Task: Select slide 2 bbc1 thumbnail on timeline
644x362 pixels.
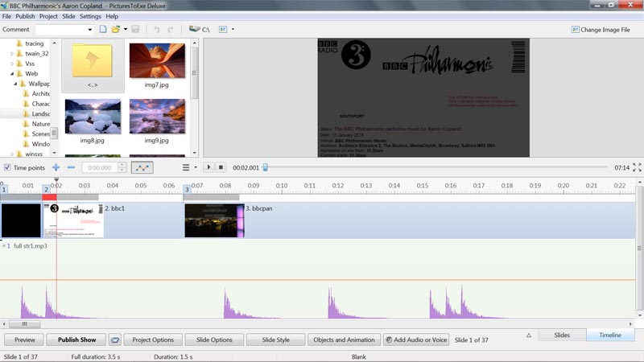Action: (73, 220)
